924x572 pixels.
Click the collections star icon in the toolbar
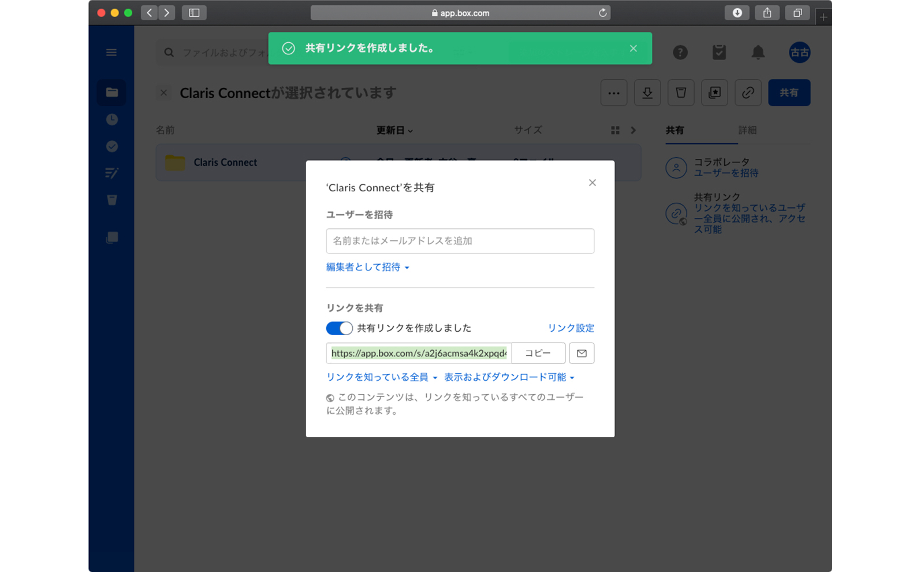pyautogui.click(x=714, y=92)
